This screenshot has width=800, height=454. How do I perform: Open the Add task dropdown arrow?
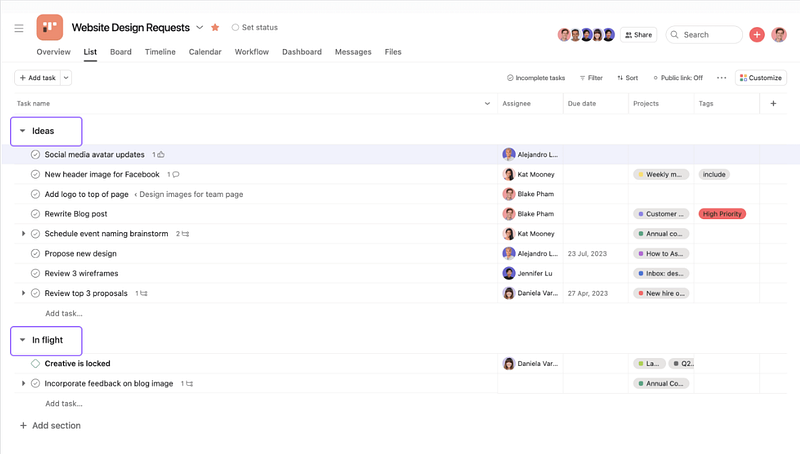tap(66, 78)
